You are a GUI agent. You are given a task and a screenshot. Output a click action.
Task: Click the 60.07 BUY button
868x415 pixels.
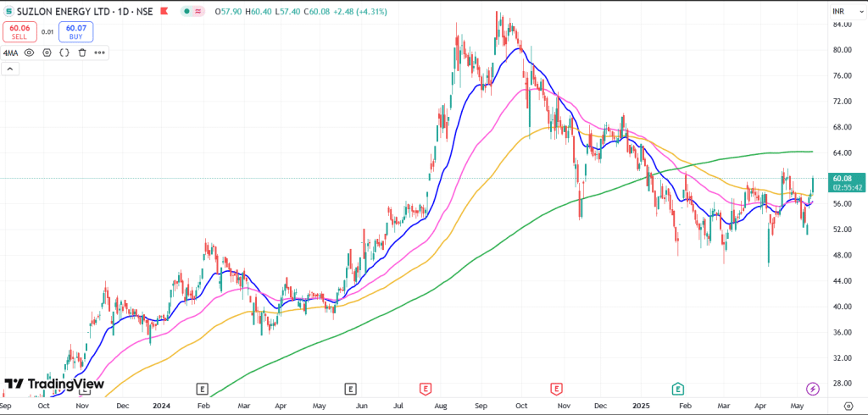point(75,31)
